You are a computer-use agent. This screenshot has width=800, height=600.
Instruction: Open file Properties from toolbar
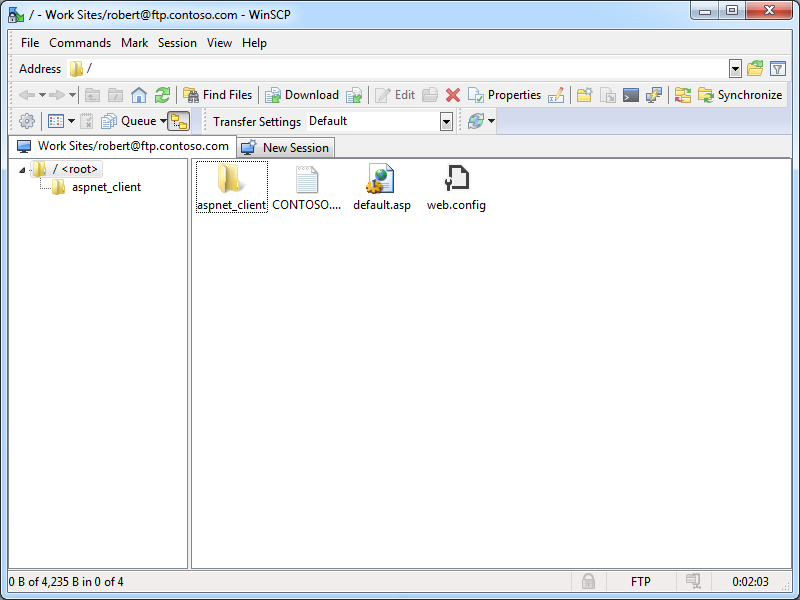click(505, 95)
